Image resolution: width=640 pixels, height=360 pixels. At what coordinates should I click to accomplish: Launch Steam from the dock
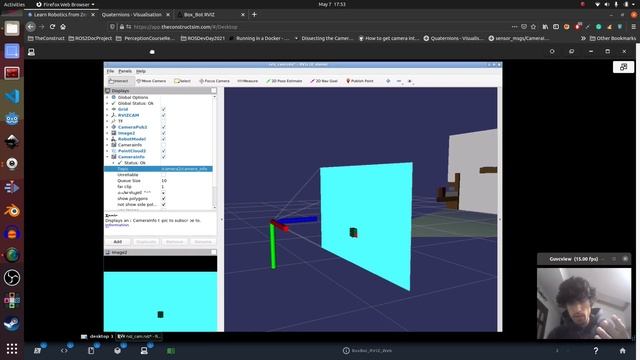tap(12, 324)
